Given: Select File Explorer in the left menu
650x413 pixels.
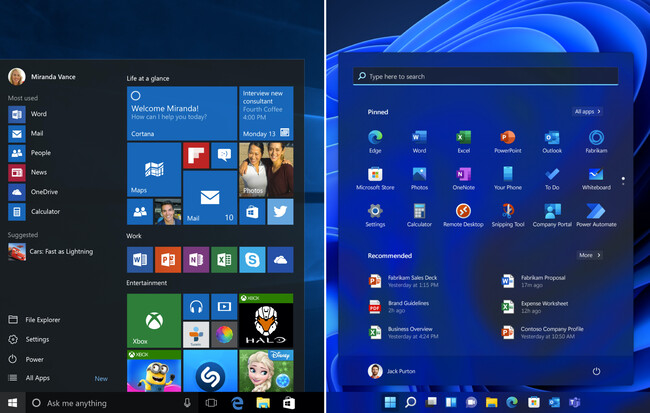Looking at the screenshot, I should pyautogui.click(x=44, y=320).
